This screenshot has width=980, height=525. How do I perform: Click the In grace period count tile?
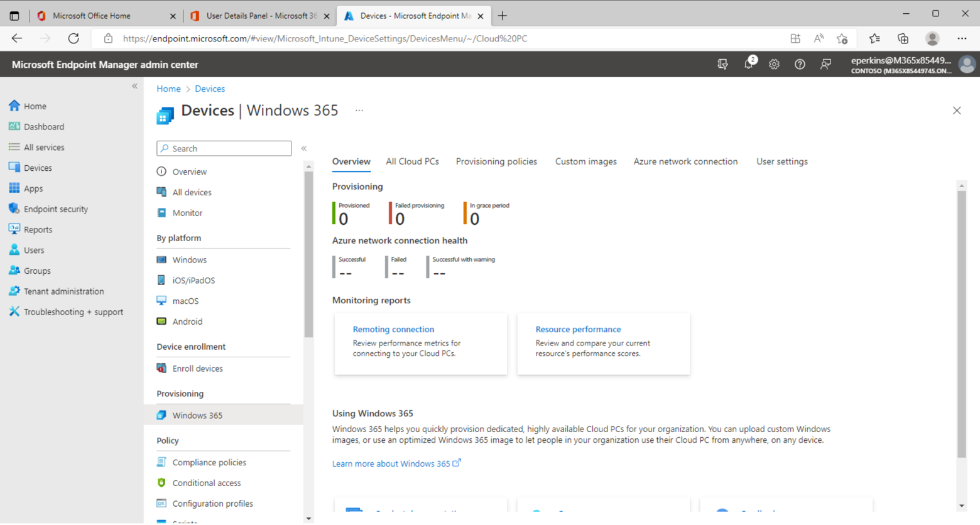click(487, 214)
